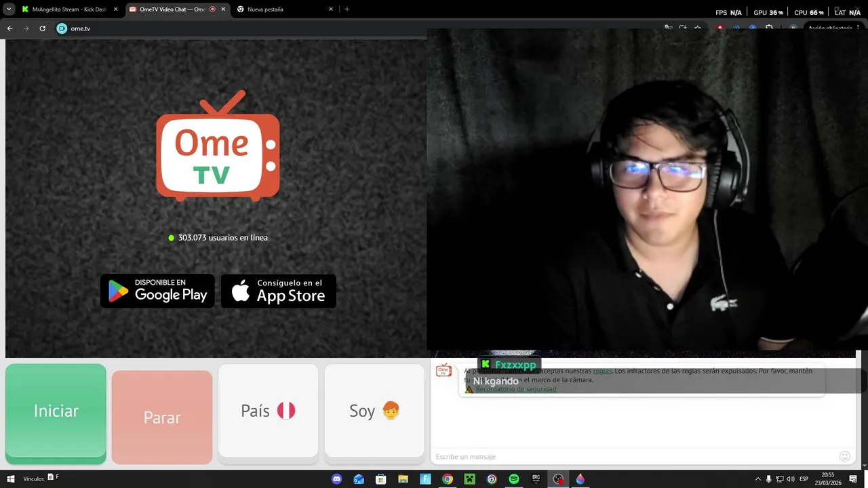Open Google Chrome from taskbar
The height and width of the screenshot is (488, 868).
tap(448, 479)
